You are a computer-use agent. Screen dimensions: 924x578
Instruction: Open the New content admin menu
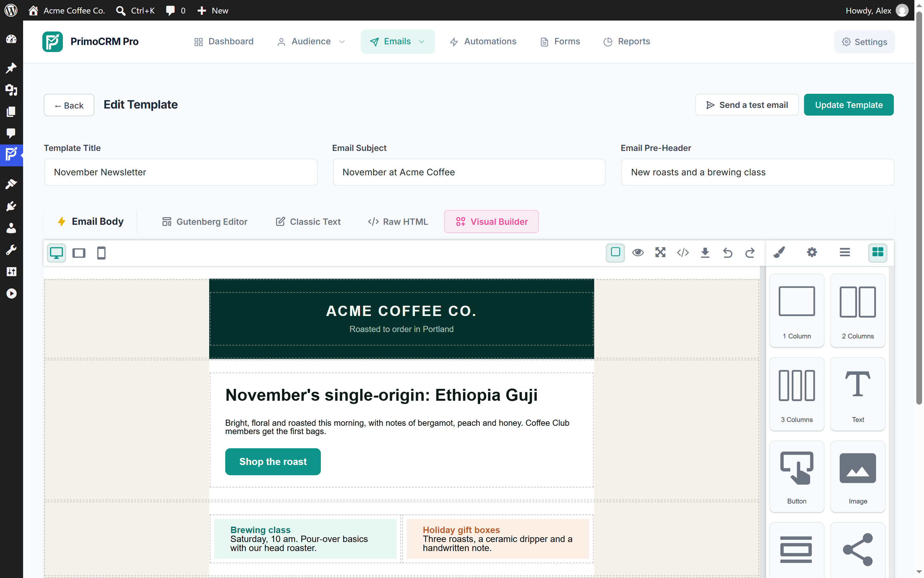pyautogui.click(x=213, y=10)
